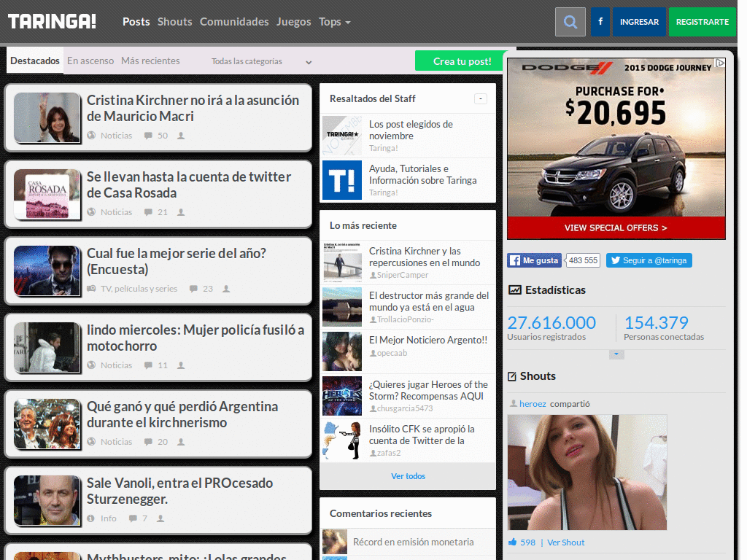The image size is (747, 560).
Task: Click the INGRESAR button
Action: (639, 22)
